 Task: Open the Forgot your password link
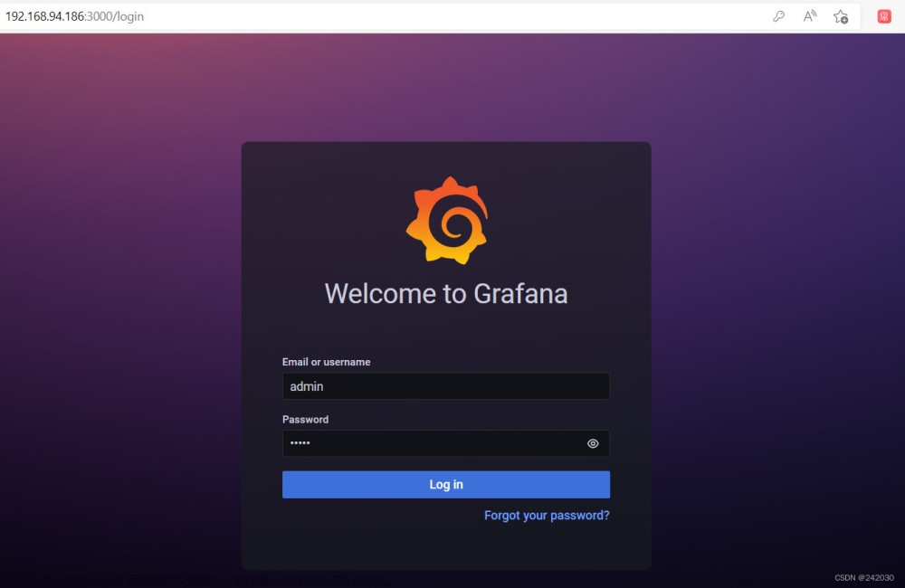click(x=547, y=516)
